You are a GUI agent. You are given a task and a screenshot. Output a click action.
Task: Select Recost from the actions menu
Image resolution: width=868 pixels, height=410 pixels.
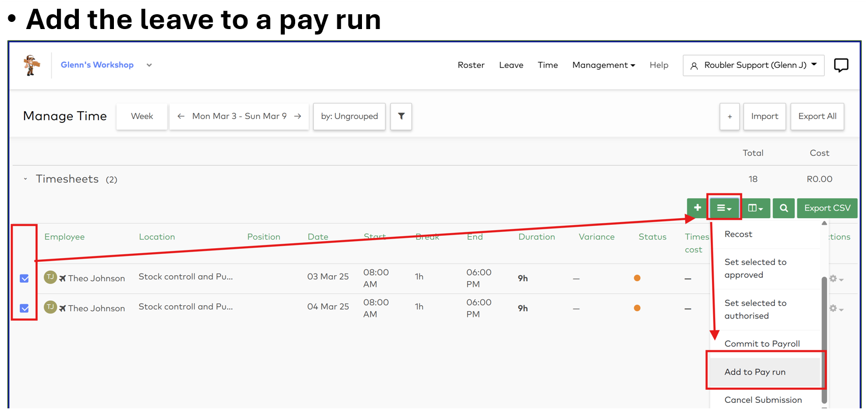(x=766, y=234)
